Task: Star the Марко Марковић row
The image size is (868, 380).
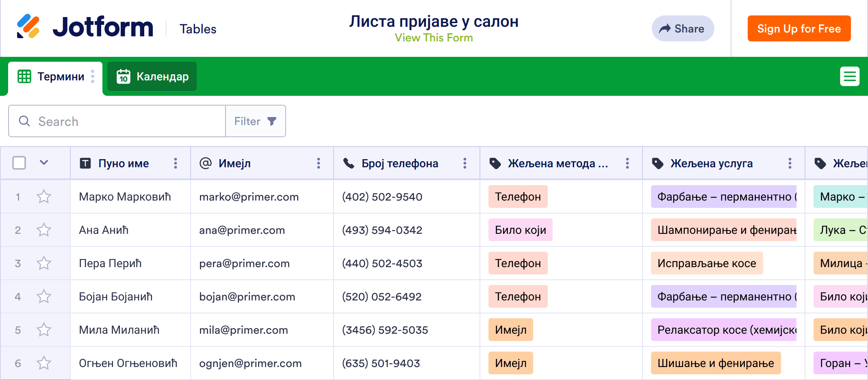Action: [44, 197]
